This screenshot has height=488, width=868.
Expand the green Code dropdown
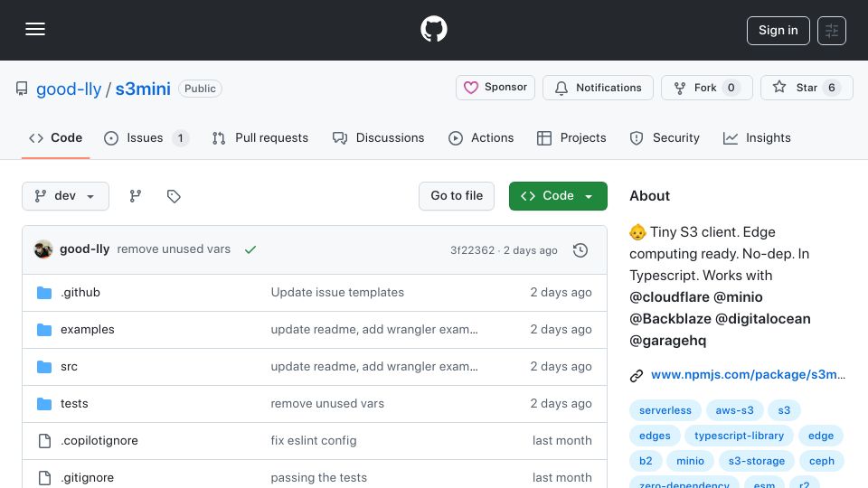(x=558, y=196)
